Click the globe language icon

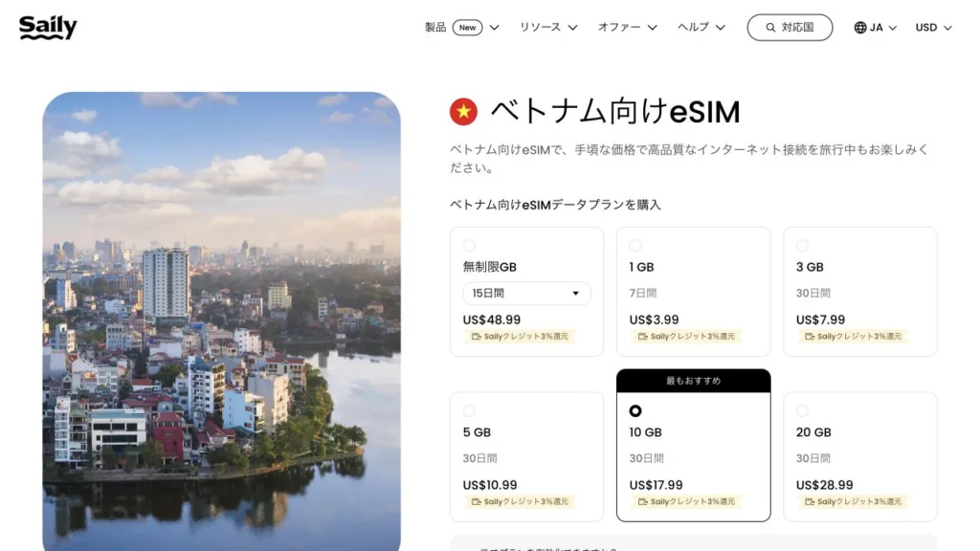pyautogui.click(x=860, y=28)
